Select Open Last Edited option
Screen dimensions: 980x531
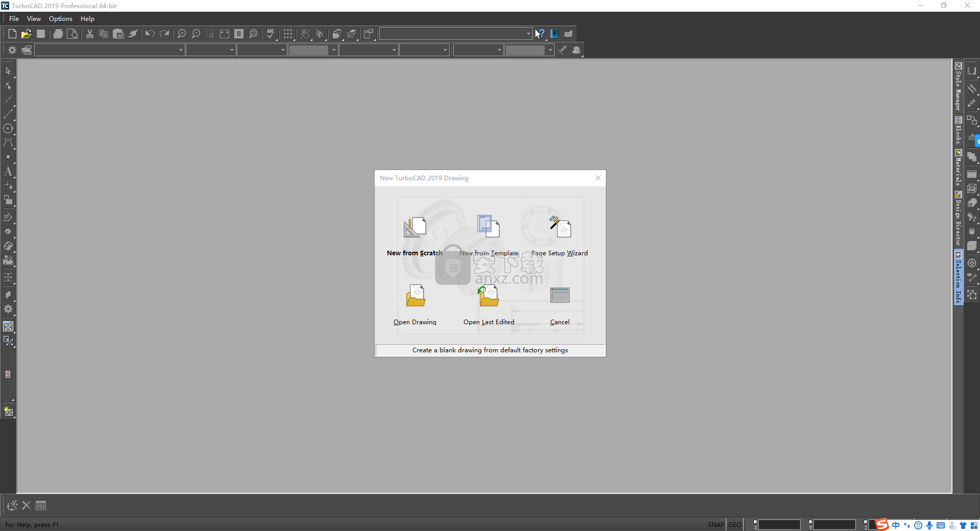coord(488,305)
